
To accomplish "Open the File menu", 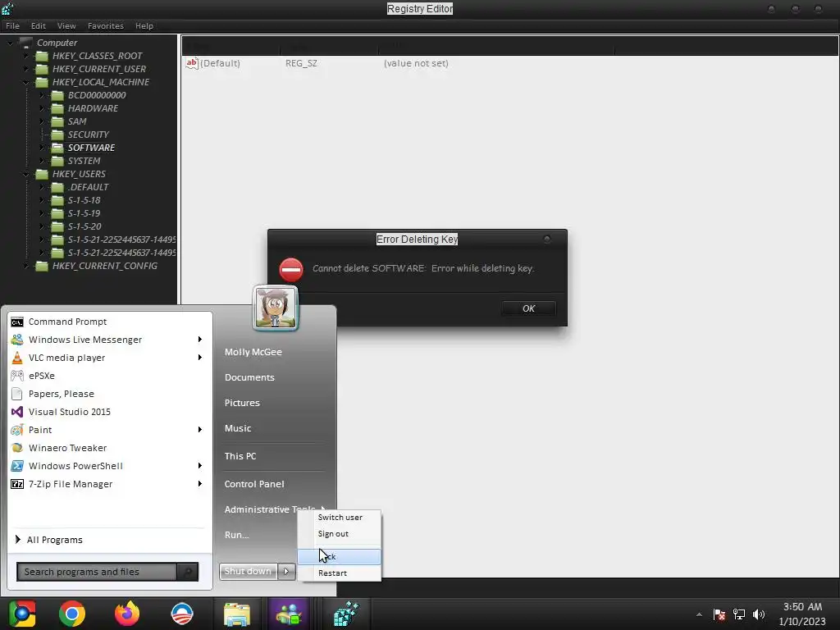I will (x=12, y=25).
